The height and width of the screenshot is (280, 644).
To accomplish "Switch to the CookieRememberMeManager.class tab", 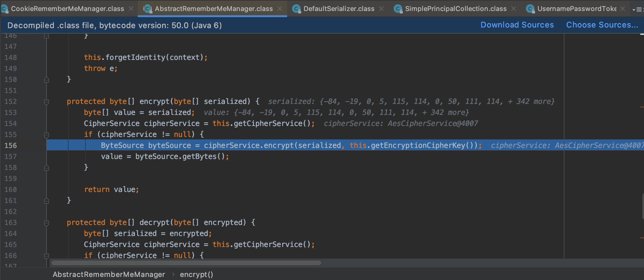I will (68, 9).
